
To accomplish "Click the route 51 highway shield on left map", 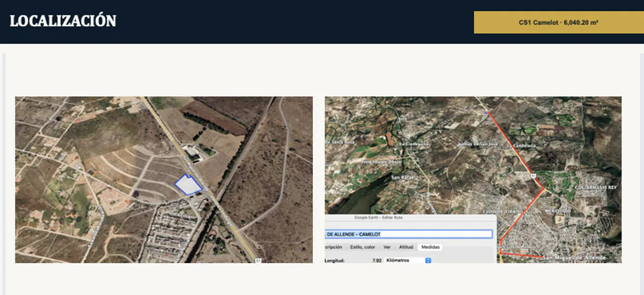I will pyautogui.click(x=258, y=260).
